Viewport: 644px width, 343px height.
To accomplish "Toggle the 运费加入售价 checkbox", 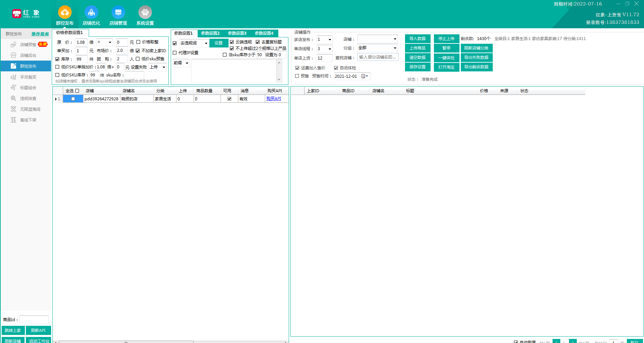I will tap(297, 68).
